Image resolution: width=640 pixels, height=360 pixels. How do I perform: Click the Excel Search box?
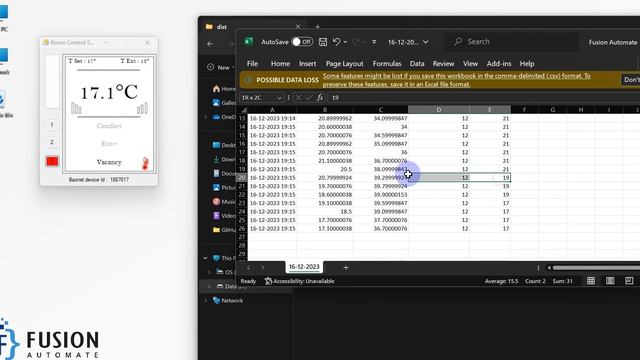[x=511, y=42]
